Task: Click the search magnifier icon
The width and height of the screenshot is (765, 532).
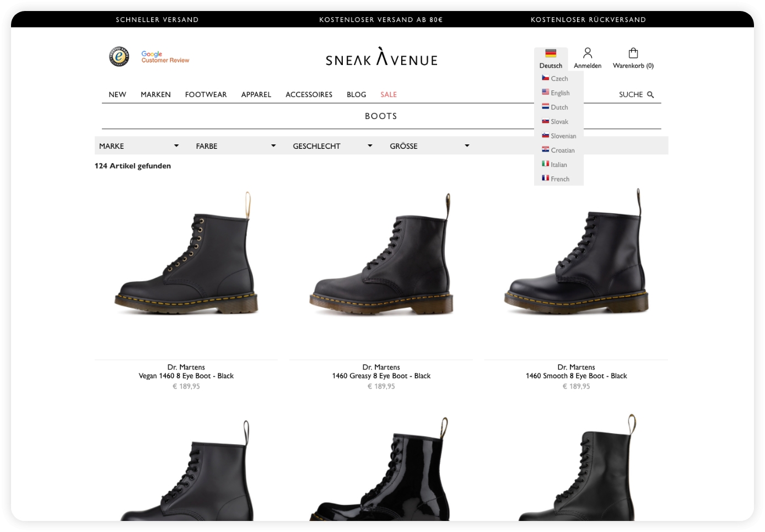Action: click(650, 95)
